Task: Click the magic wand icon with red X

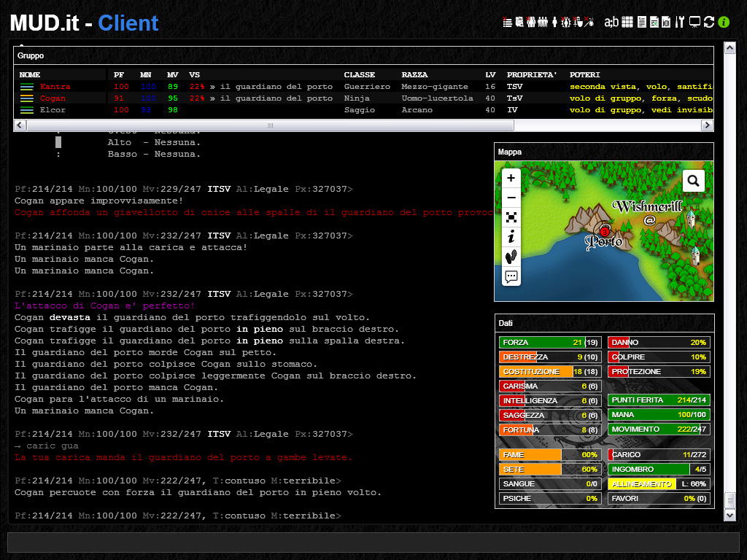Action: pyautogui.click(x=589, y=22)
